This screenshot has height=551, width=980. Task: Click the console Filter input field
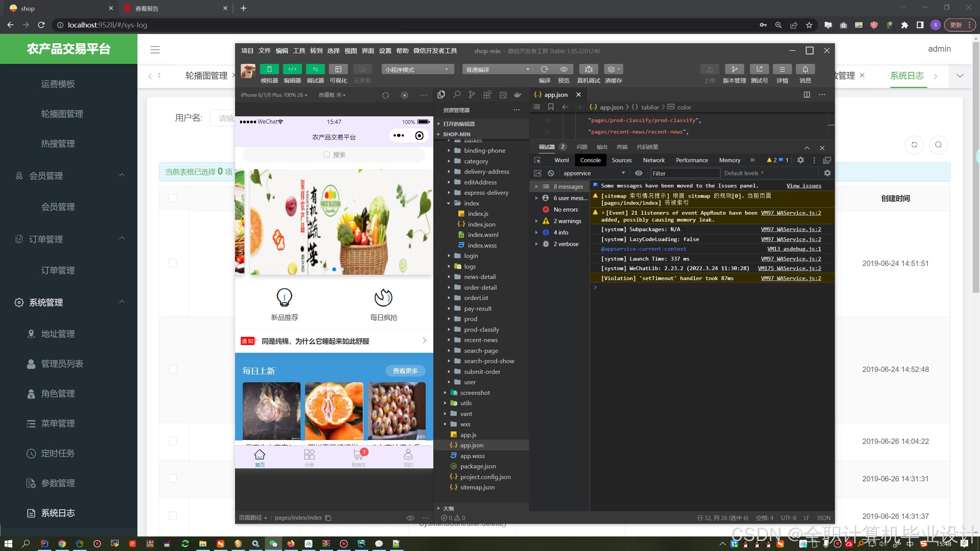click(x=685, y=173)
